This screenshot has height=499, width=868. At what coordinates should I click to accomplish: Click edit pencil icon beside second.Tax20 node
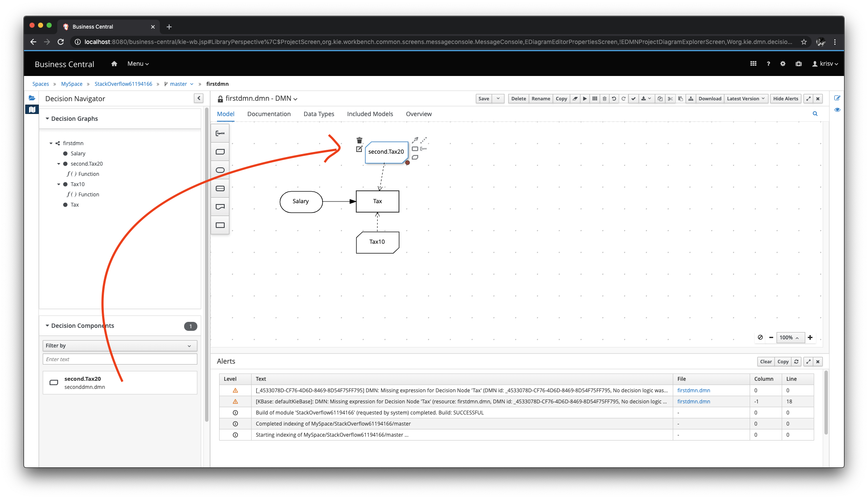[x=359, y=149]
